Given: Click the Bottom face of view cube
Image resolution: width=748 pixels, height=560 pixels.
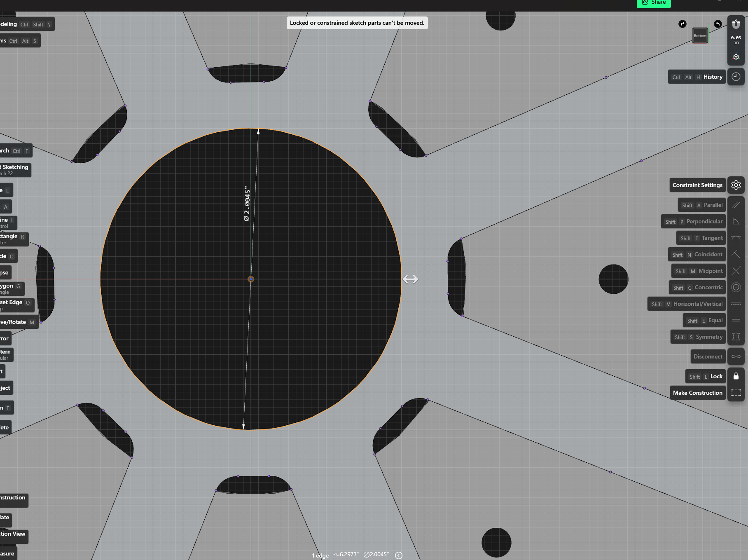Looking at the screenshot, I should [700, 35].
